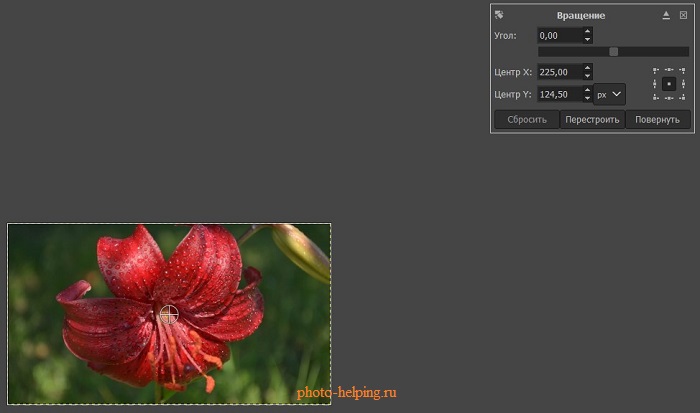Click the Центр X input field

pyautogui.click(x=560, y=72)
